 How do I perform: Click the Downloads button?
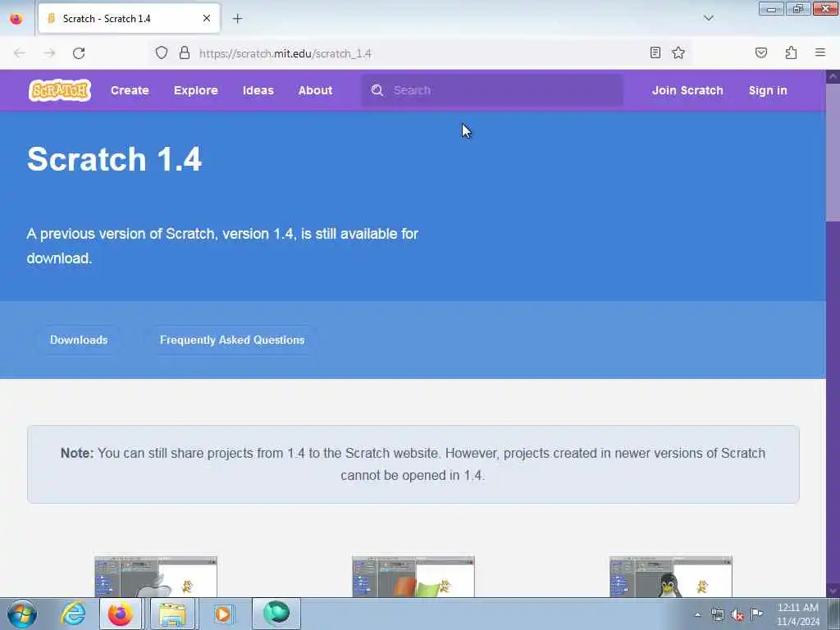[79, 340]
